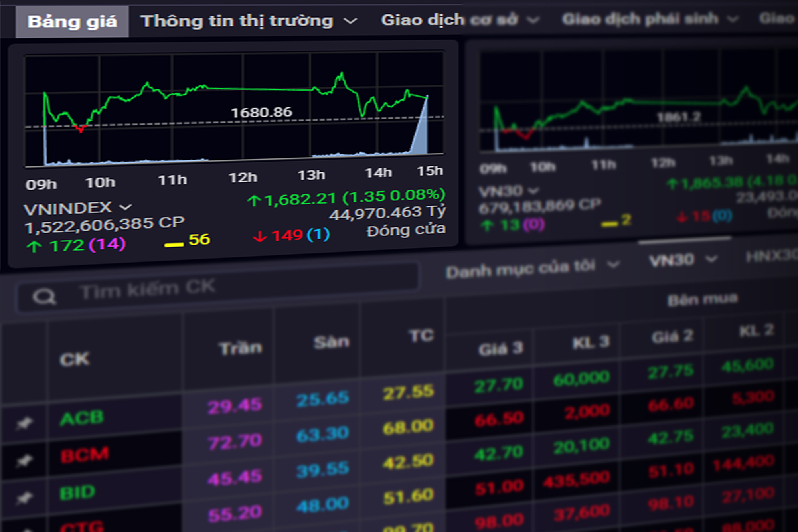Screen dimensions: 798x532
Task: Click unchanged count 56 in VNINDEX panel
Action: pyautogui.click(x=199, y=239)
